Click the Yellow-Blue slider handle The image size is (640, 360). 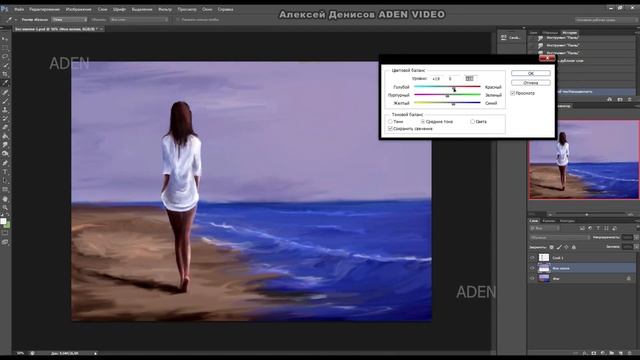[453, 104]
